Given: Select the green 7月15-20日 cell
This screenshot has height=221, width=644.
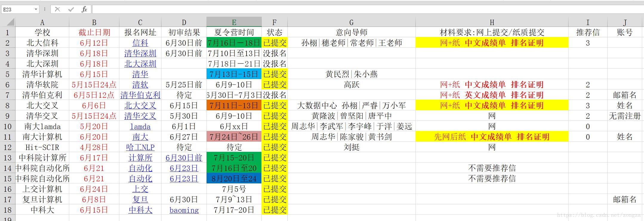Looking at the screenshot, I should point(234,158).
